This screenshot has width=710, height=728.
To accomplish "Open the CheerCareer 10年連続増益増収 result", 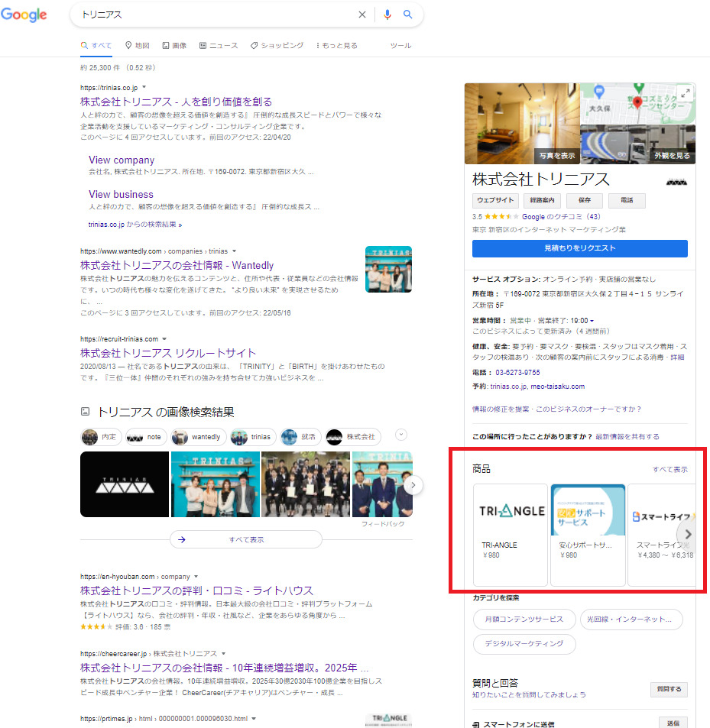I will coord(224,668).
